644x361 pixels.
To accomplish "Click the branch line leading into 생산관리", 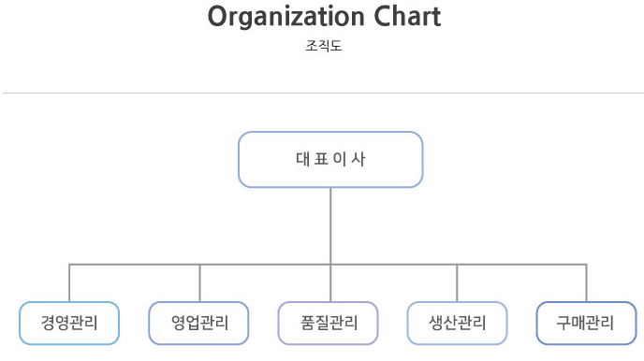I will click(457, 283).
